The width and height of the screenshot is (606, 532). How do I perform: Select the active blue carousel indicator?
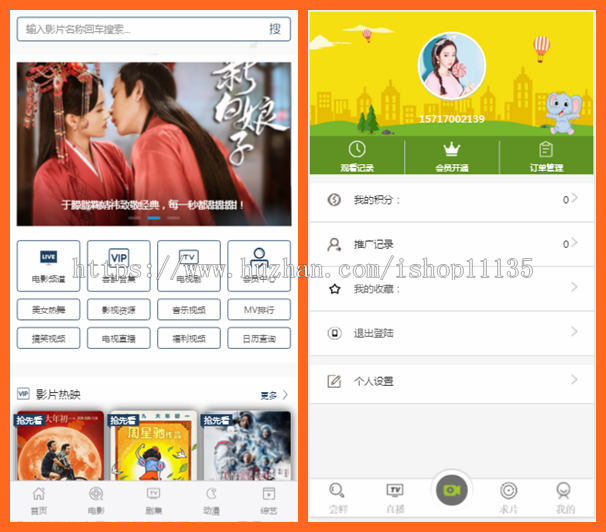tap(154, 218)
